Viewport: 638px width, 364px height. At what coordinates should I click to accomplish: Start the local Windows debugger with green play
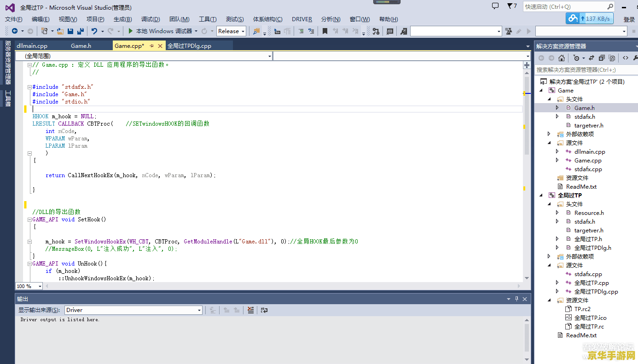point(131,31)
